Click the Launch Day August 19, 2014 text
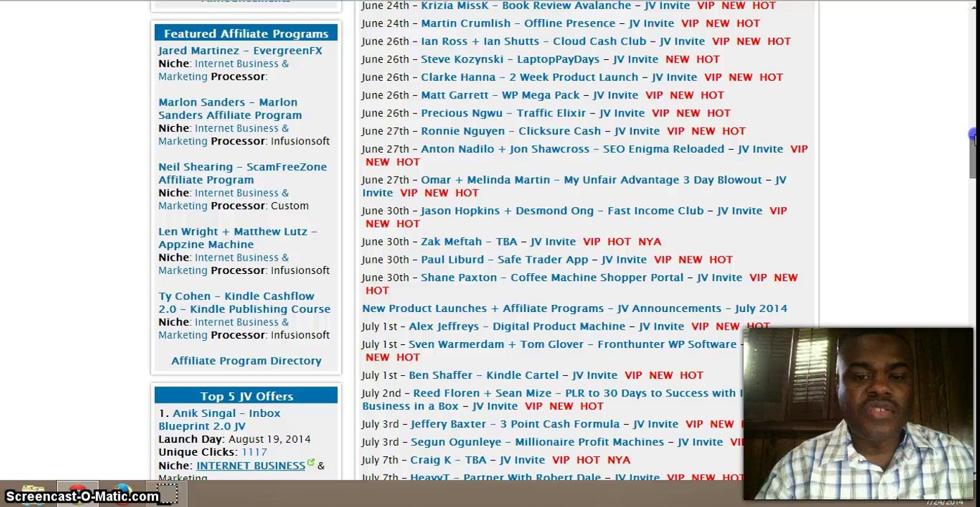 234,439
